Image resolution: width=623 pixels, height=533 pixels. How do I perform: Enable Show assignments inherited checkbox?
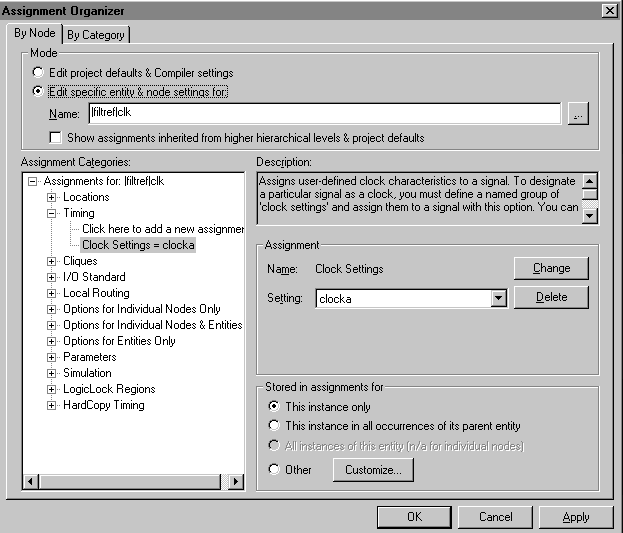(x=55, y=137)
